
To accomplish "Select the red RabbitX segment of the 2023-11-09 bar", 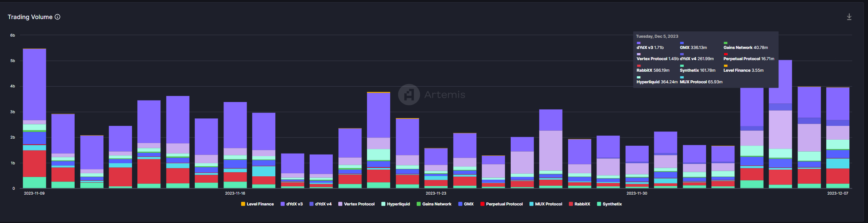I will 34,164.
